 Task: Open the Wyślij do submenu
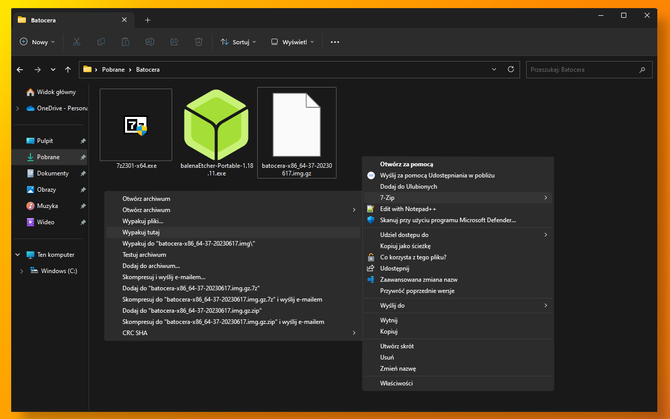pos(458,305)
